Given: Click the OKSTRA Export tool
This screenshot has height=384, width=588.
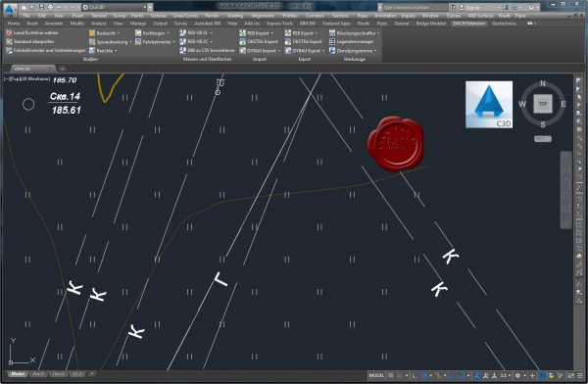Looking at the screenshot, I should [304, 41].
